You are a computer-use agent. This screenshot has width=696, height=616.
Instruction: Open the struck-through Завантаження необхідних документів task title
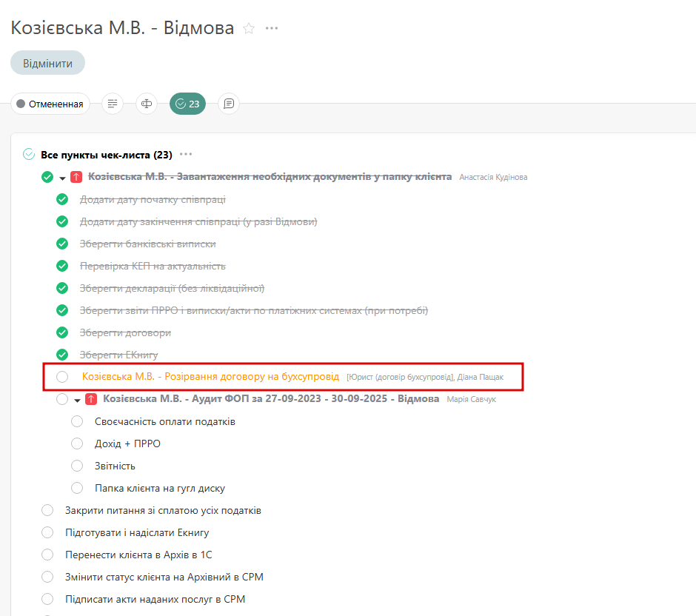coord(270,177)
